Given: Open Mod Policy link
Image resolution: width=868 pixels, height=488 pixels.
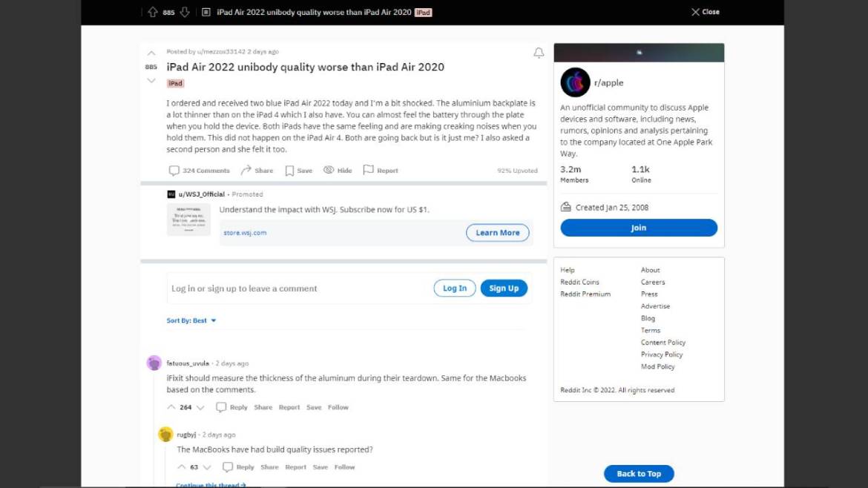Looking at the screenshot, I should tap(657, 367).
